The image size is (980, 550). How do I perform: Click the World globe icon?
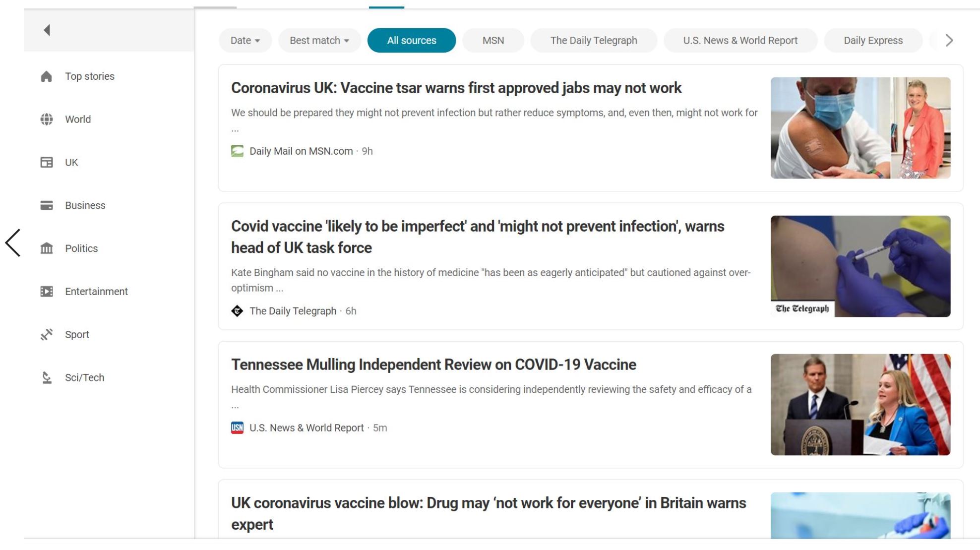point(47,120)
